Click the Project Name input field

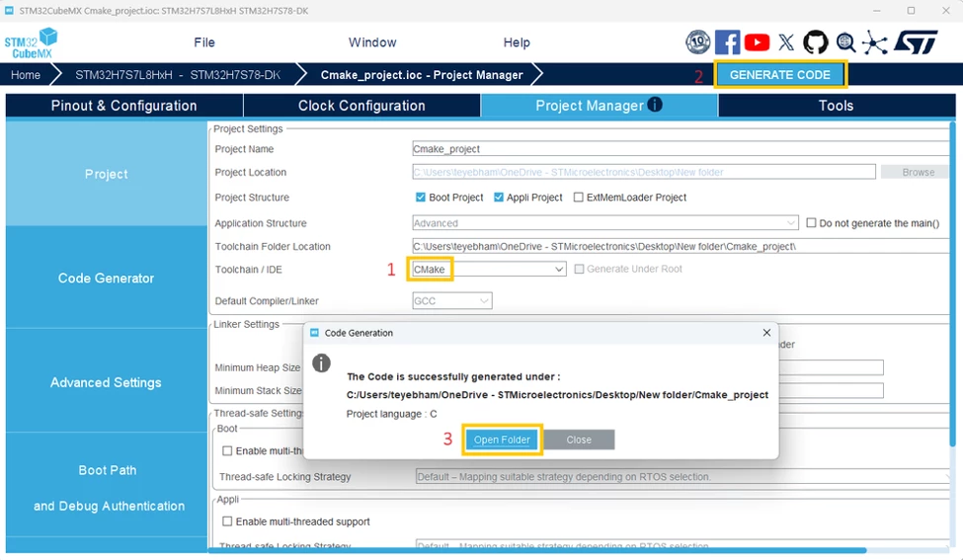click(681, 148)
